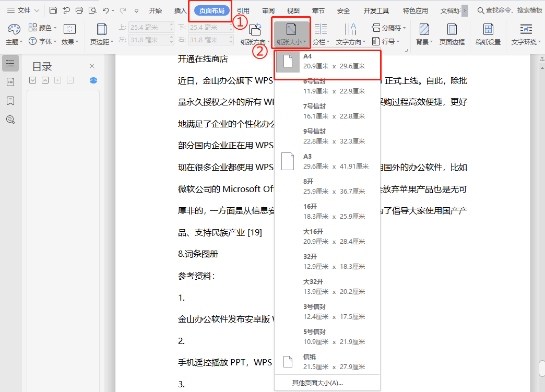Click the print icon in quick toolbar
The width and height of the screenshot is (545, 392).
[79, 10]
